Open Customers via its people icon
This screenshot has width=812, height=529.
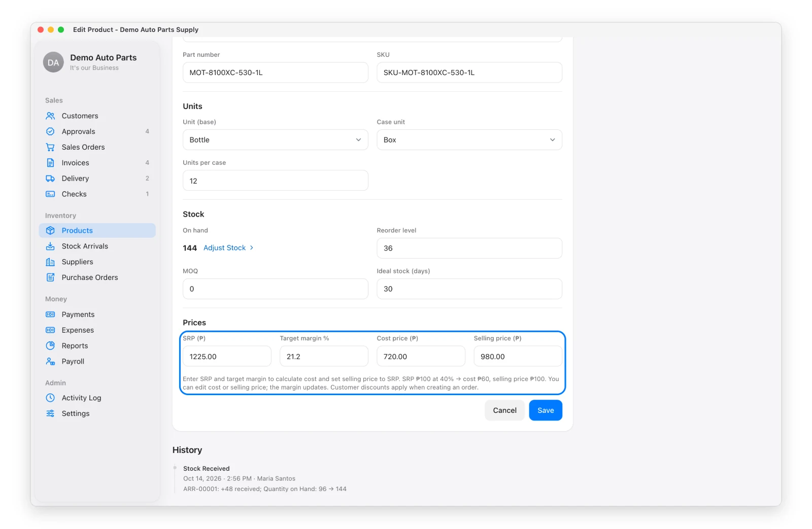pos(50,116)
